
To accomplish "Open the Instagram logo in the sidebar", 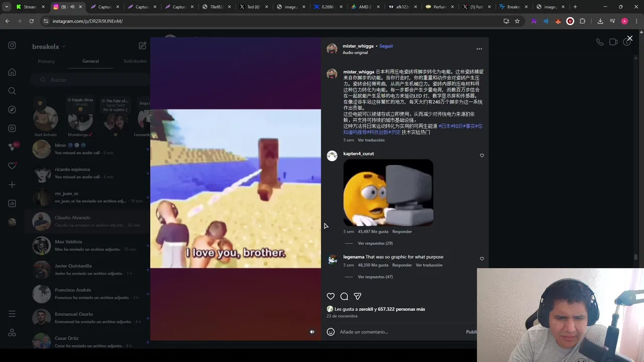I will 12,45.
